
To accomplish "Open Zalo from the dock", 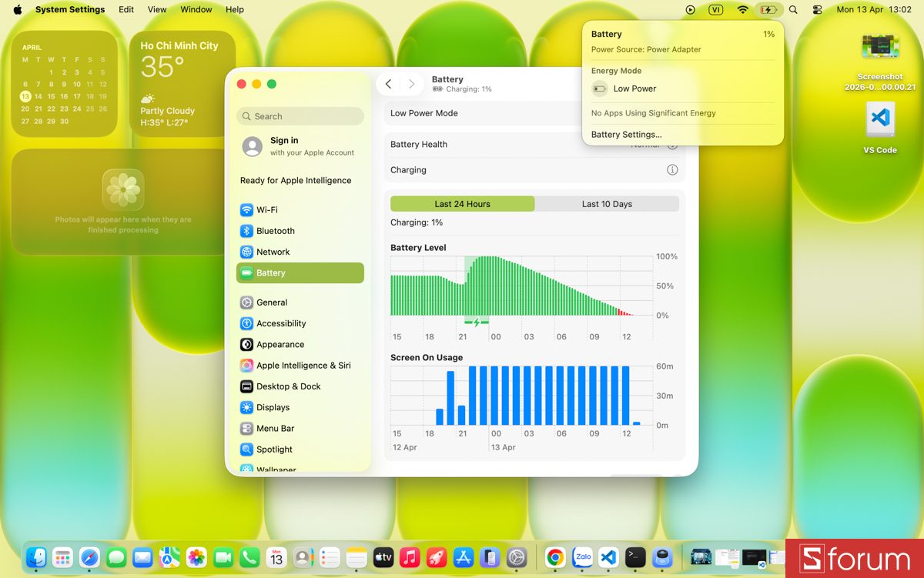I will click(x=581, y=557).
